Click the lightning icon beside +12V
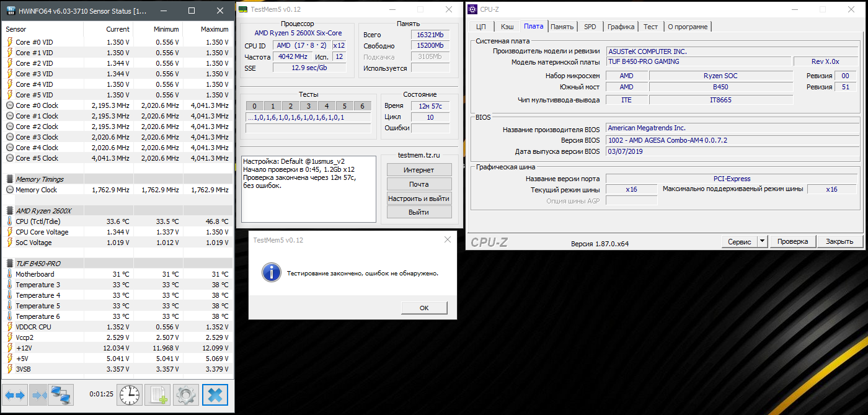Screen dimensions: 868x415 point(10,348)
